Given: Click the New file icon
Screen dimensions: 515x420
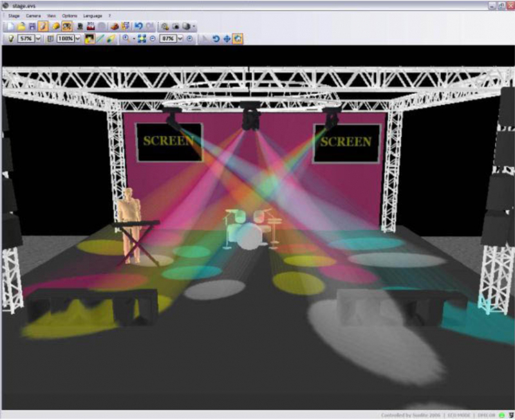Looking at the screenshot, I should (10, 26).
